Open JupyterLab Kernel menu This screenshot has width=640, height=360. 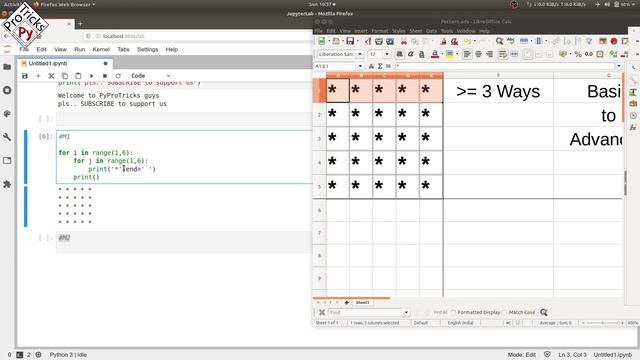point(101,49)
